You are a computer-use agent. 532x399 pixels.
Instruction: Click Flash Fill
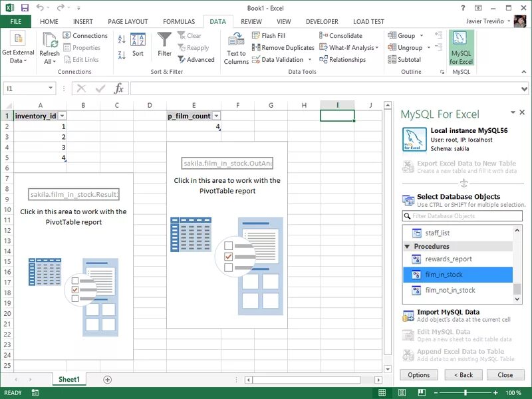tap(269, 36)
